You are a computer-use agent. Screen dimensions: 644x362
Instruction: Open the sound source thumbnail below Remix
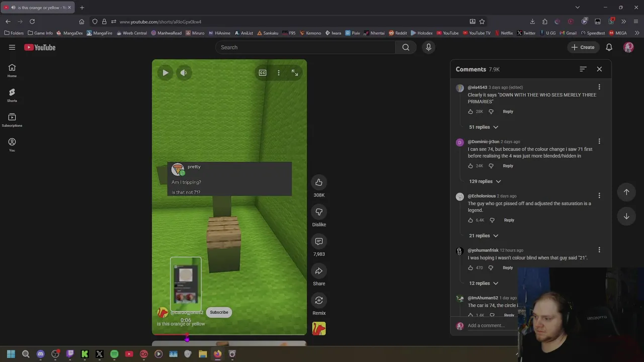[319, 329]
